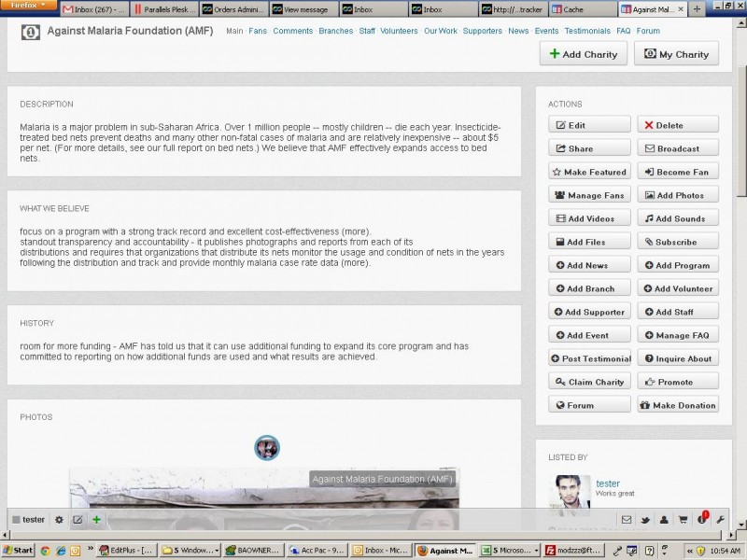Screen dimensions: 747x560
Task: Open the Fans navigation link
Action: (x=258, y=31)
